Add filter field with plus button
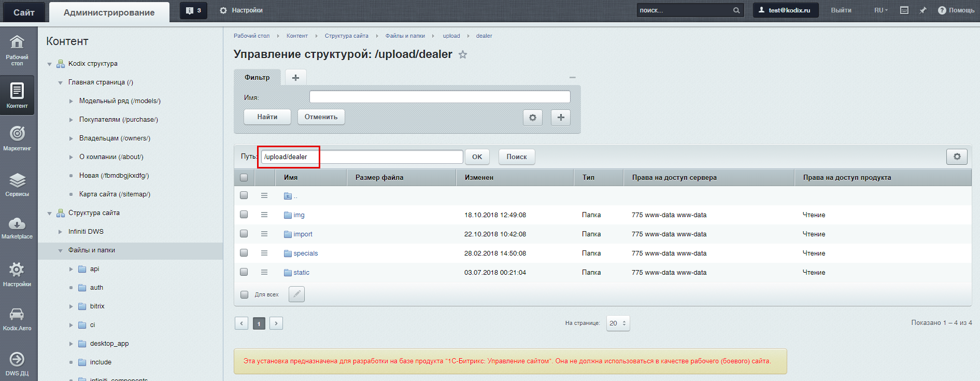The height and width of the screenshot is (381, 980). 561,118
